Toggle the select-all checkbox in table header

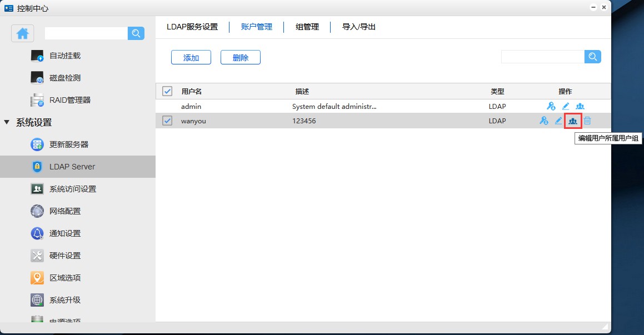point(167,91)
